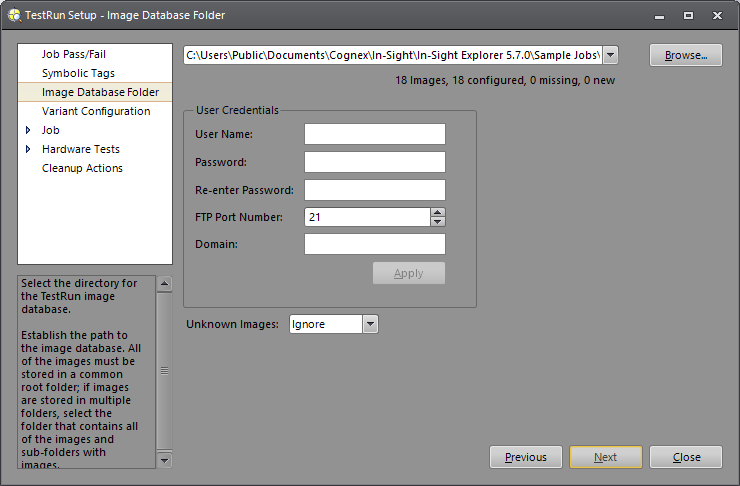The image size is (740, 486).
Task: Select Cleanup Actions in the sidebar
Action: click(82, 168)
